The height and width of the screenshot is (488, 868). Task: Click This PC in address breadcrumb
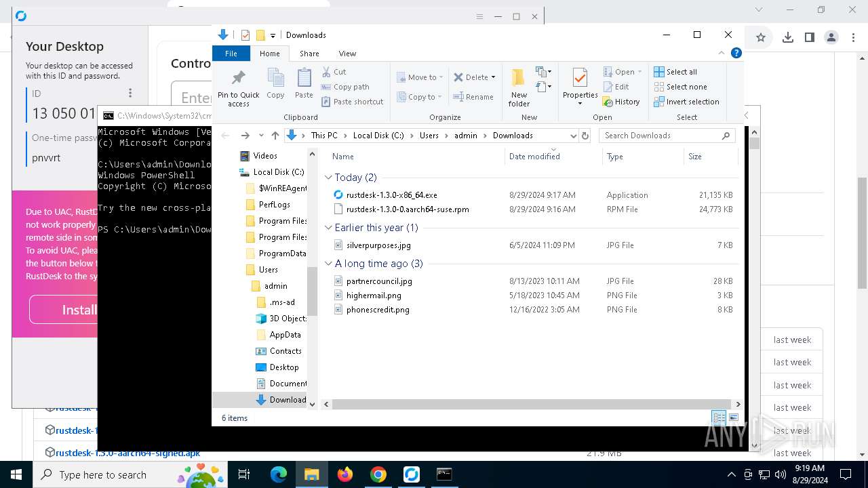click(x=324, y=136)
